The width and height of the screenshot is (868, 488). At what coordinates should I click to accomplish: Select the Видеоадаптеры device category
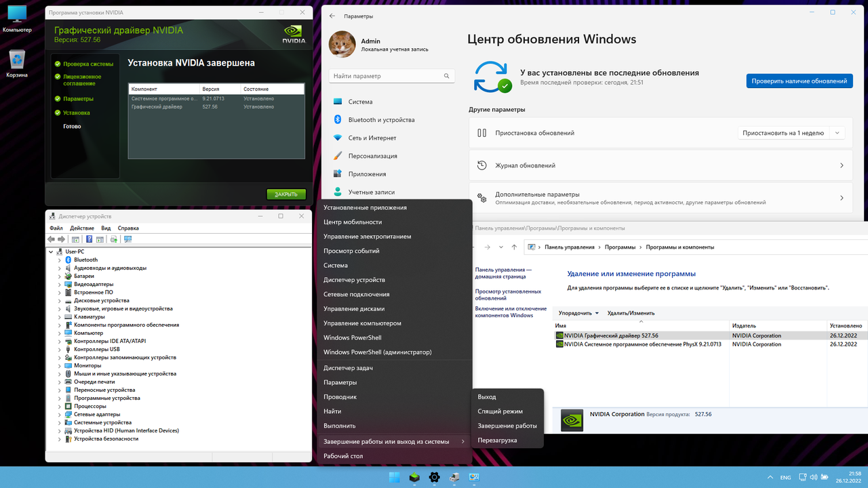click(x=94, y=284)
